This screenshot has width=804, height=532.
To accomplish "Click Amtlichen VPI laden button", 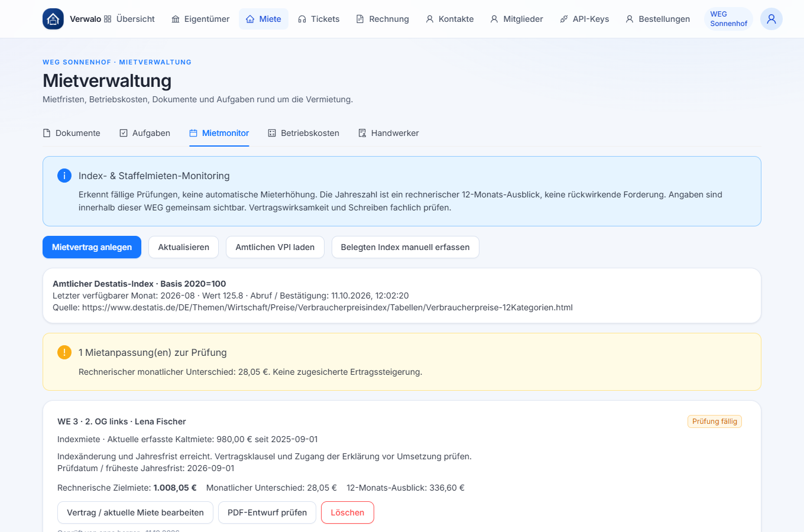I will point(275,247).
